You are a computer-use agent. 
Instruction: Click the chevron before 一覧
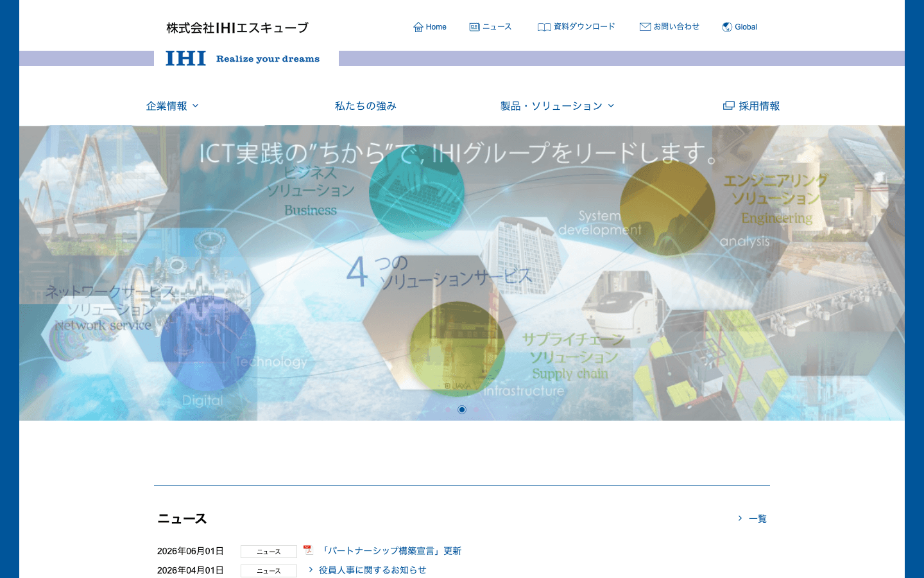(x=740, y=518)
